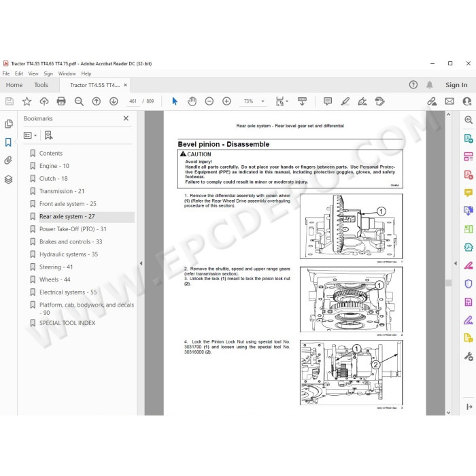Open the notifications bell
Viewport: 476px width, 476px height.
tap(430, 85)
